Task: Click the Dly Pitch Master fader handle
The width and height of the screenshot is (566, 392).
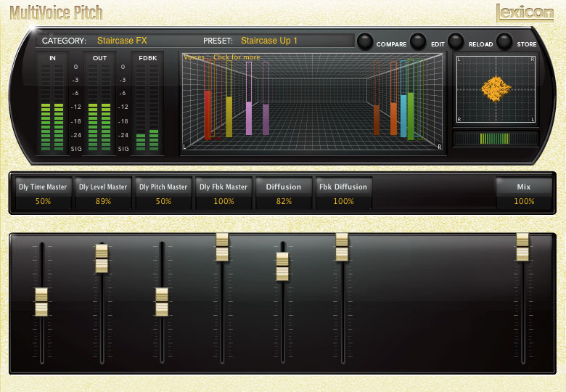Action: [162, 302]
